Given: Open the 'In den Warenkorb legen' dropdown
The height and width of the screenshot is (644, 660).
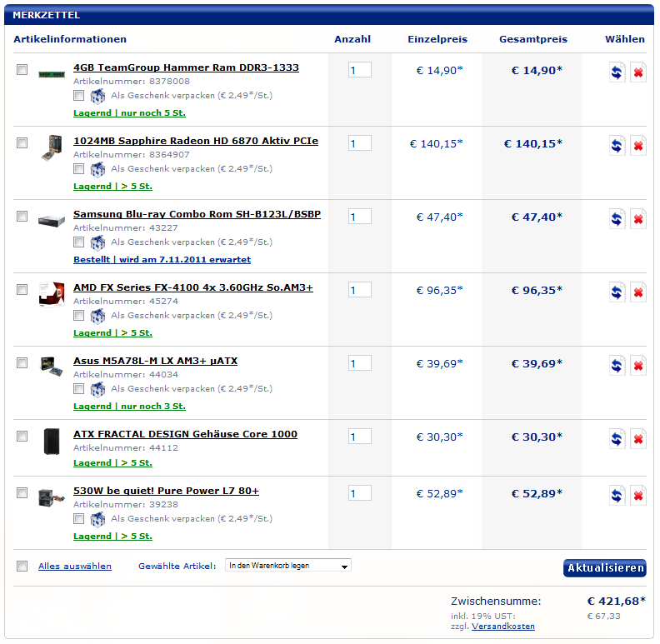Looking at the screenshot, I should [x=288, y=566].
